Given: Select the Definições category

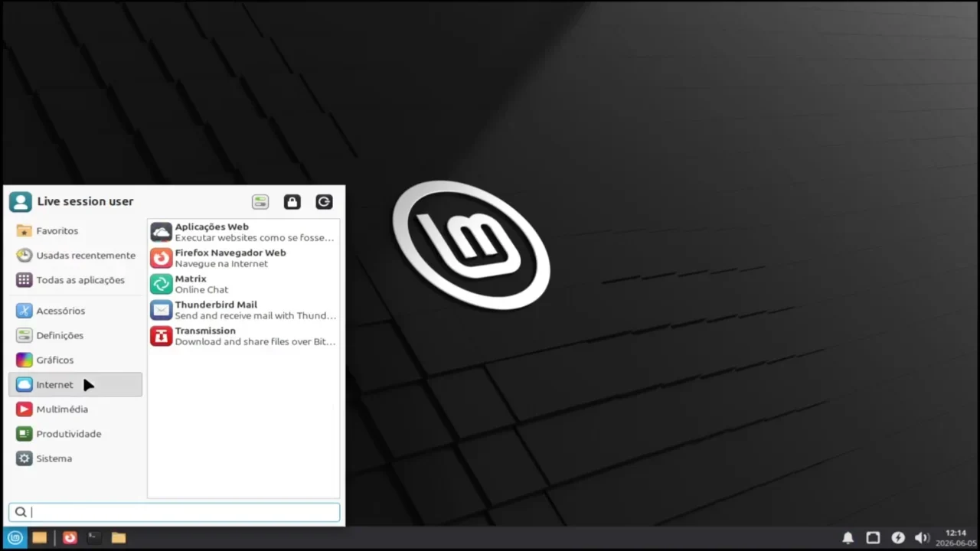Looking at the screenshot, I should click(x=75, y=335).
